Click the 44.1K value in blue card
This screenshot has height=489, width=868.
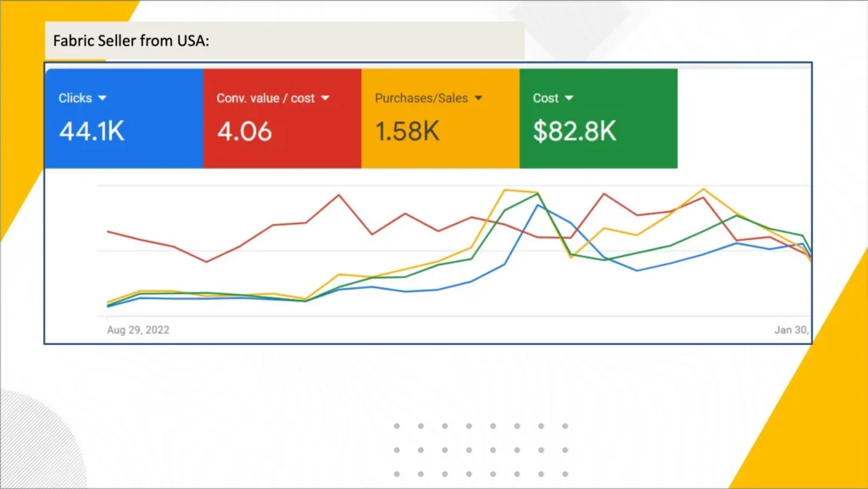pos(92,131)
